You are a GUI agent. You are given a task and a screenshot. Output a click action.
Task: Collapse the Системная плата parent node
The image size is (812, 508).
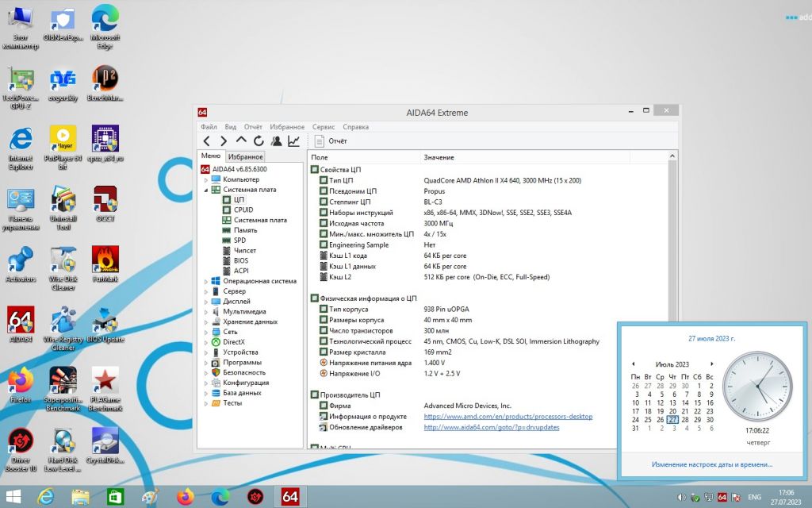point(205,190)
